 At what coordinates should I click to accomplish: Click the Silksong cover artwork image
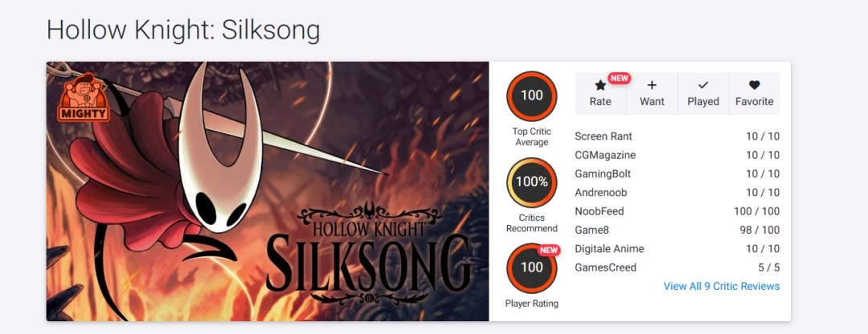click(x=268, y=191)
